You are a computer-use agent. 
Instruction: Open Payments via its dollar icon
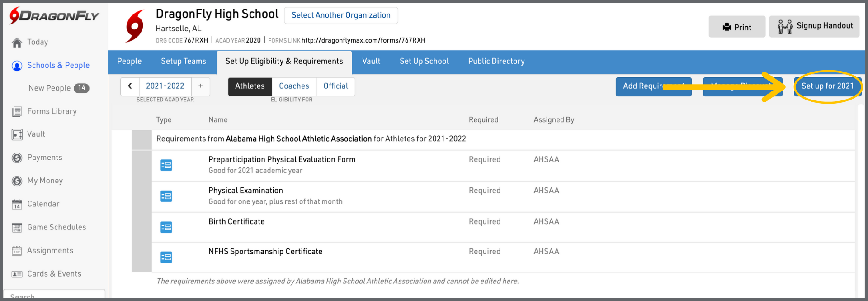[17, 158]
